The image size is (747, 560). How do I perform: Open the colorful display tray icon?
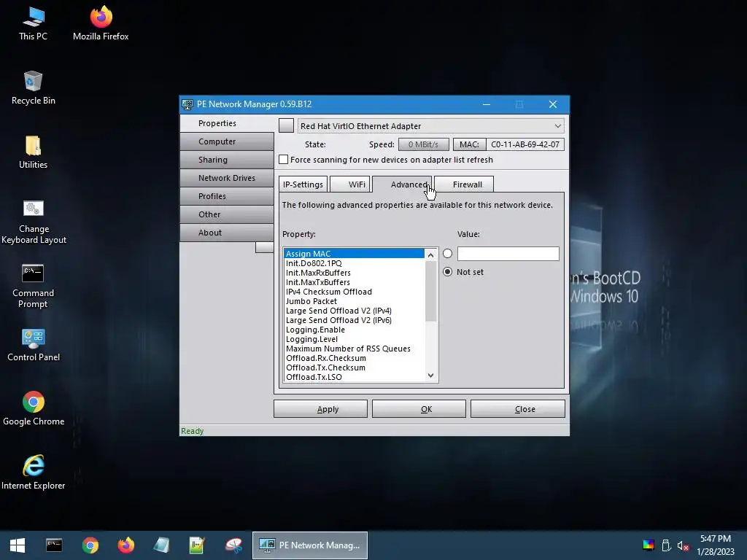(649, 545)
